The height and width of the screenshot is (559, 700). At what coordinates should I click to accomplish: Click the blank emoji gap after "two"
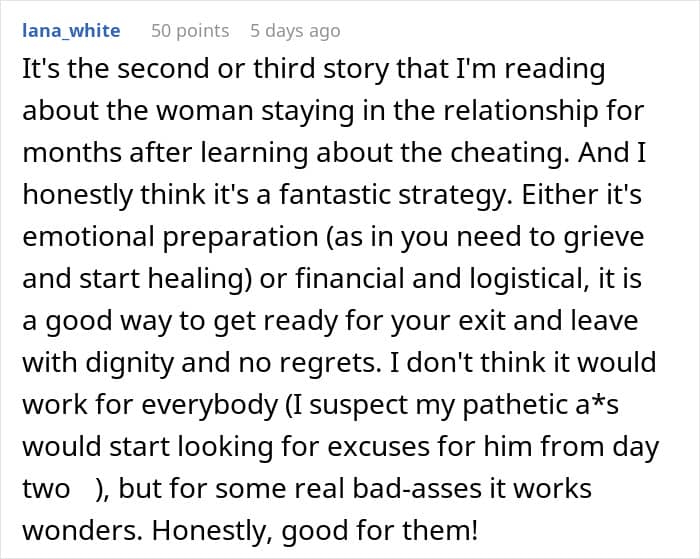point(83,489)
